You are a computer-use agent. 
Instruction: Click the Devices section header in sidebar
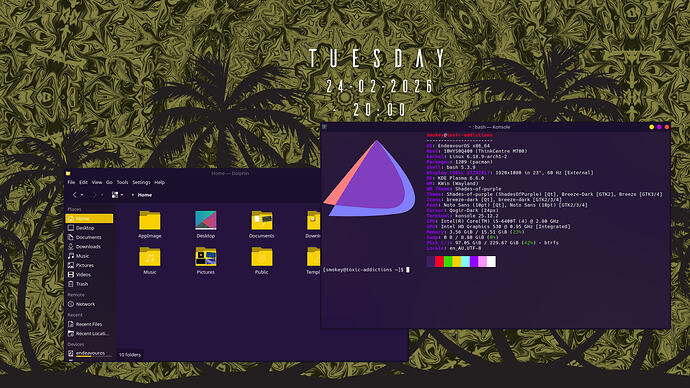(x=76, y=344)
